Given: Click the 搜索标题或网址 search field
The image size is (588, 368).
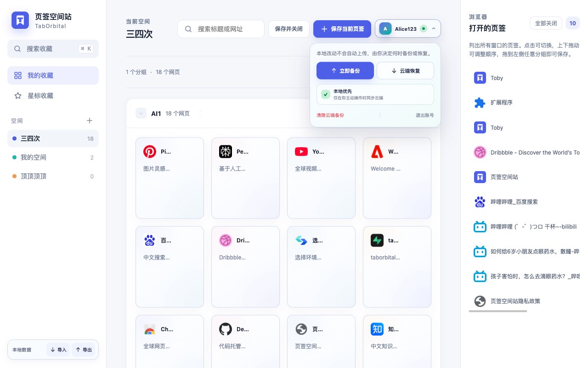Looking at the screenshot, I should pyautogui.click(x=221, y=29).
